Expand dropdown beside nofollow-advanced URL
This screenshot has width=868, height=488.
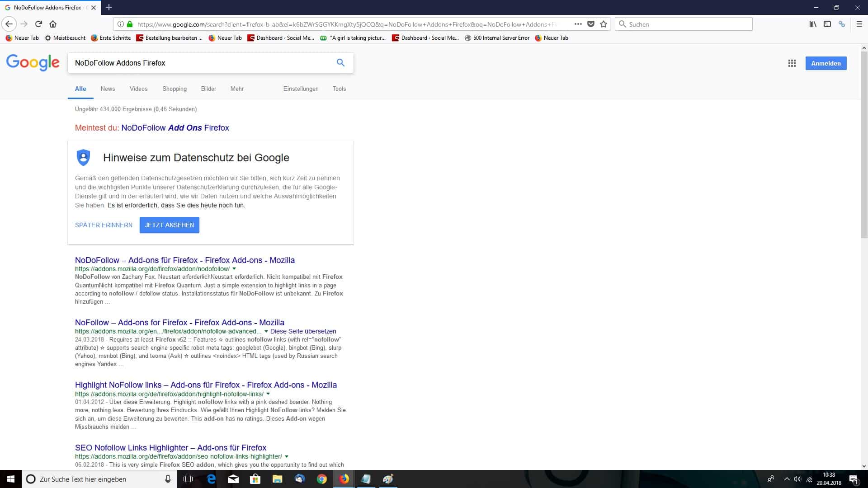266,331
